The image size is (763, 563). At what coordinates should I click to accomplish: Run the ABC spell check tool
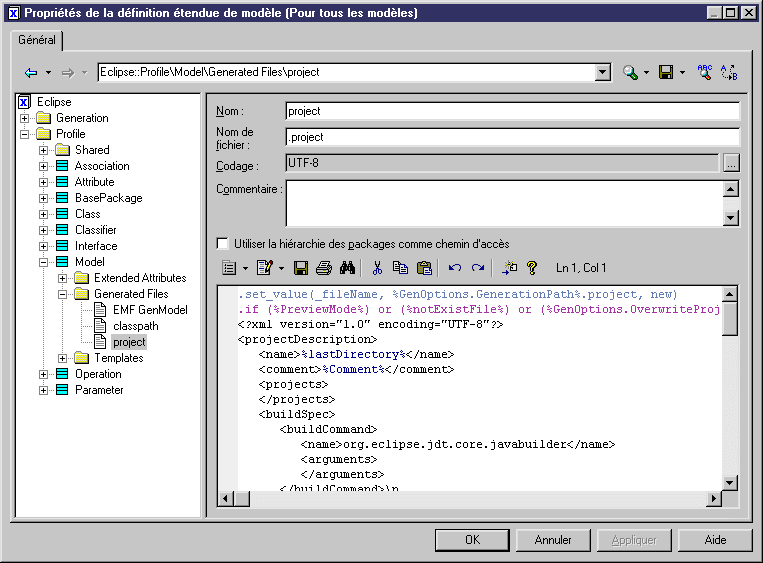click(705, 73)
